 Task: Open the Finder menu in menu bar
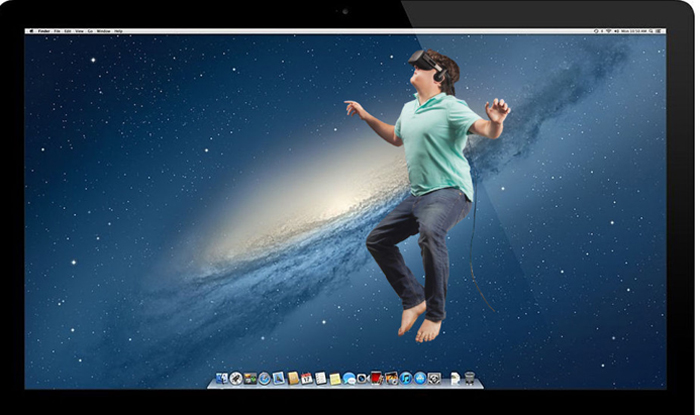coord(44,31)
